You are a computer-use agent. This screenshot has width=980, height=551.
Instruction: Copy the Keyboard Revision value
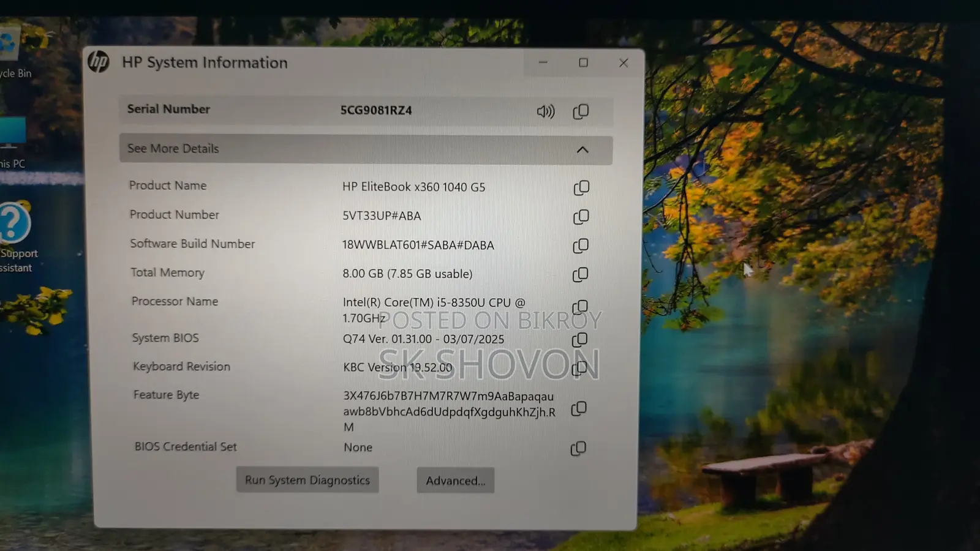tap(579, 368)
